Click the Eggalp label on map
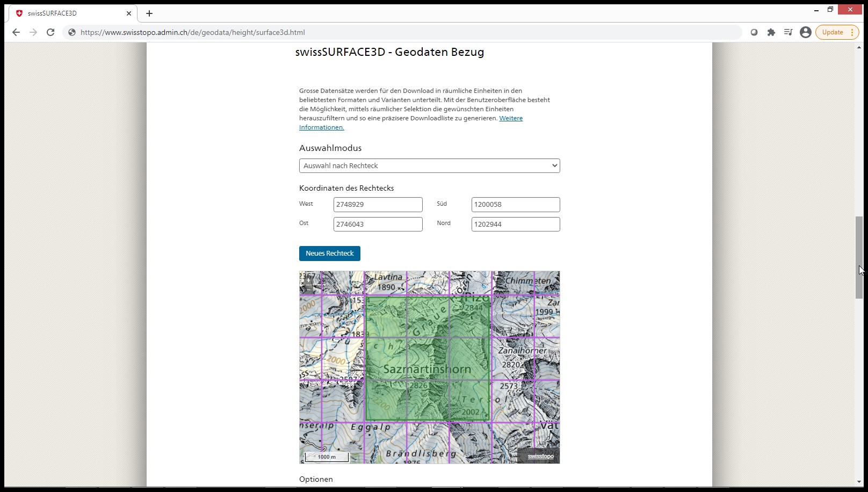The image size is (868, 492). tap(371, 427)
